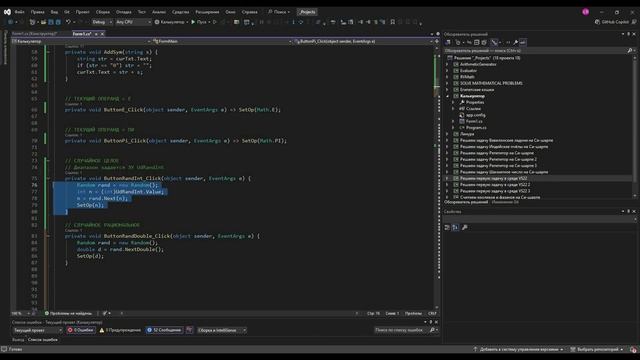This screenshot has height=360, width=640.
Task: Select the Решение "_Projects" solution node
Action: [x=487, y=58]
